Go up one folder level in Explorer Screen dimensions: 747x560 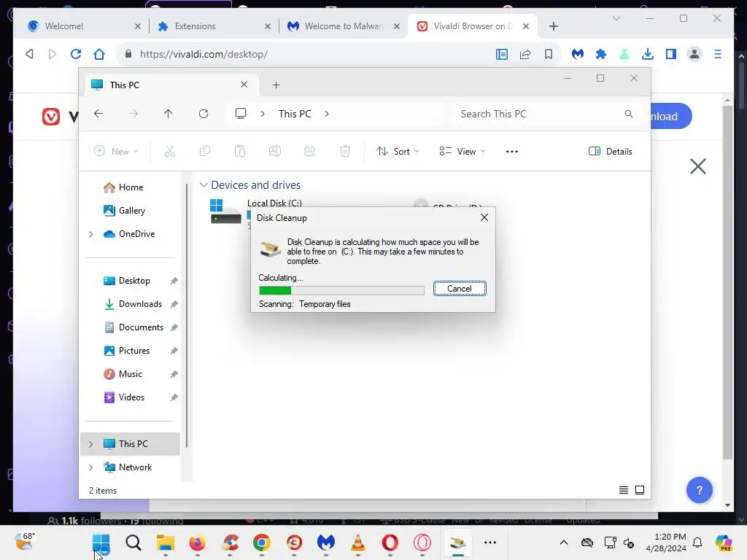click(169, 114)
